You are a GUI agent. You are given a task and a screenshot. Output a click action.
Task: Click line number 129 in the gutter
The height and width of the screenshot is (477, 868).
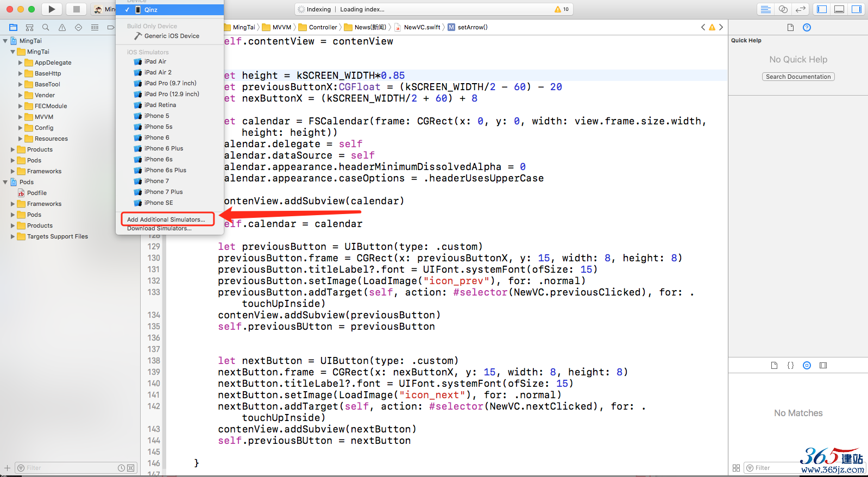(x=154, y=247)
